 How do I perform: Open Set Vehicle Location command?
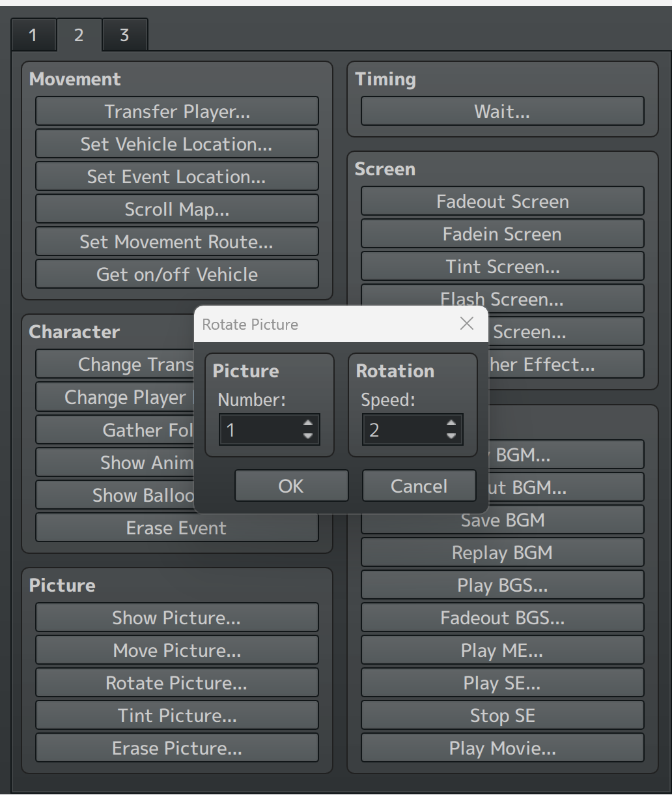pos(177,144)
